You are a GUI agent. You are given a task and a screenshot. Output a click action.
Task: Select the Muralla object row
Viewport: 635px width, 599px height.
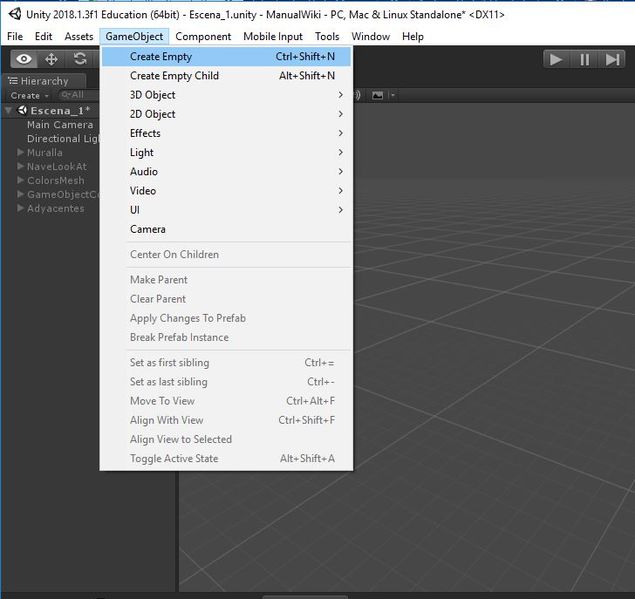pos(50,152)
